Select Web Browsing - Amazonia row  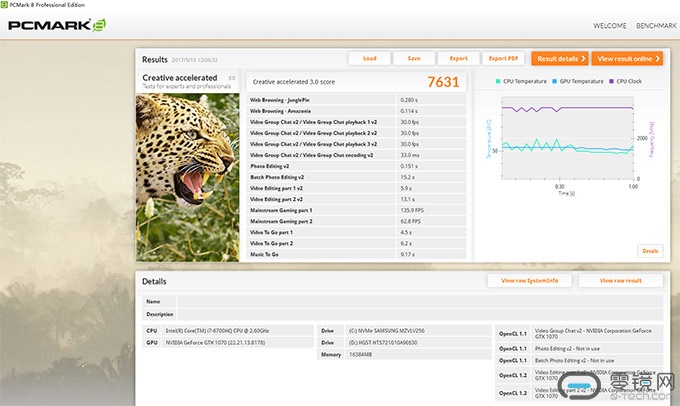tap(356, 111)
